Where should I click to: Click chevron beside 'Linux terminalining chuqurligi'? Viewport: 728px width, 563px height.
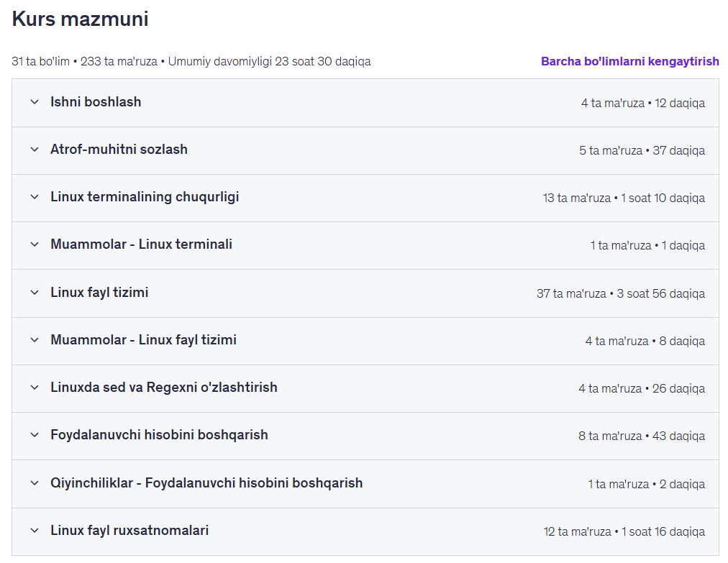pos(35,197)
